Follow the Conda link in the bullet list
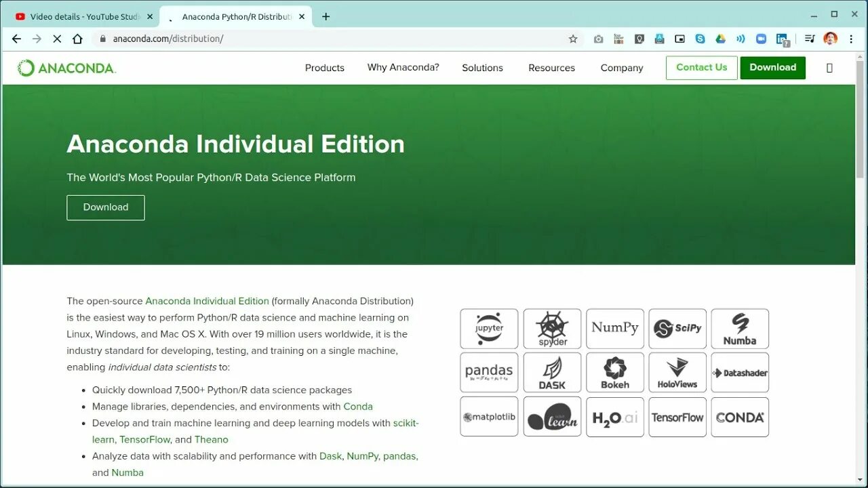Screen dimensions: 868x488 [x=358, y=407]
